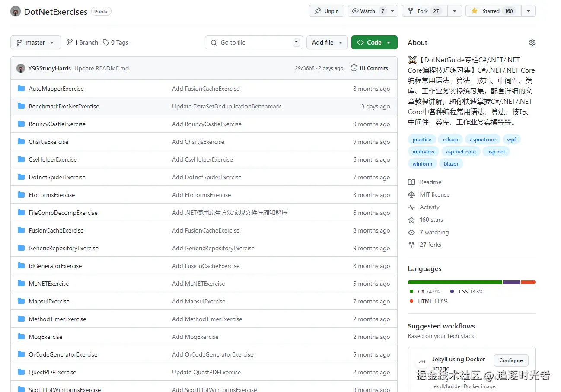The width and height of the screenshot is (561, 392).
Task: Open the wpf topic tag
Action: 512,140
